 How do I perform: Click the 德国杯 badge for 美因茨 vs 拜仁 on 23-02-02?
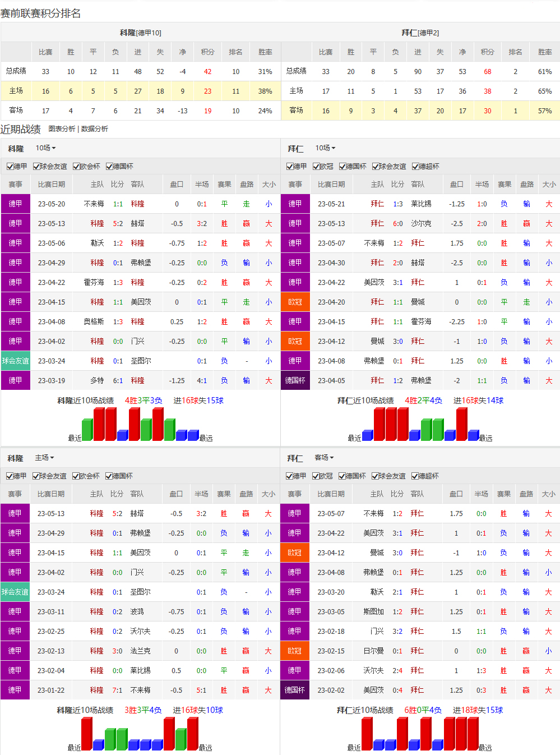click(x=294, y=690)
